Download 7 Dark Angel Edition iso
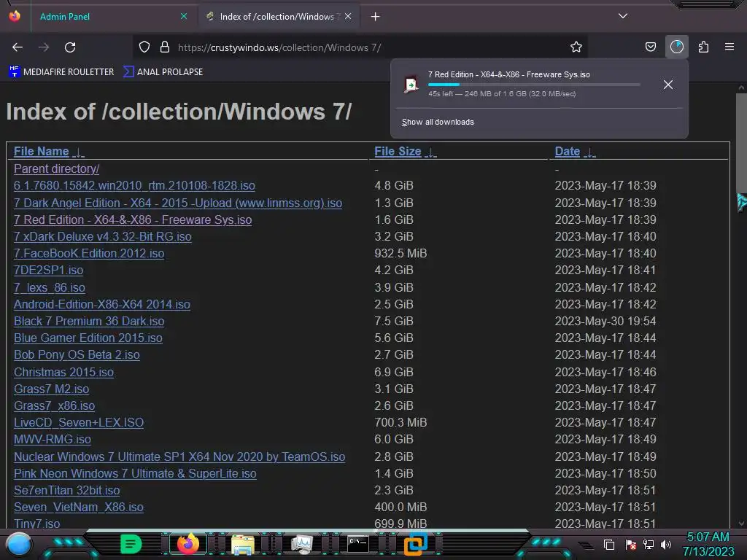 (178, 203)
